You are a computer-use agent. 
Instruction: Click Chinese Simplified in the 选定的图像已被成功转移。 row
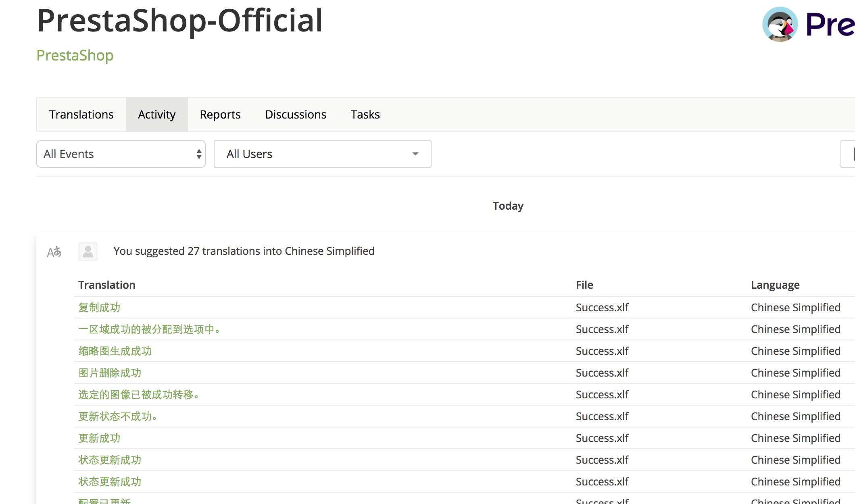[796, 395]
